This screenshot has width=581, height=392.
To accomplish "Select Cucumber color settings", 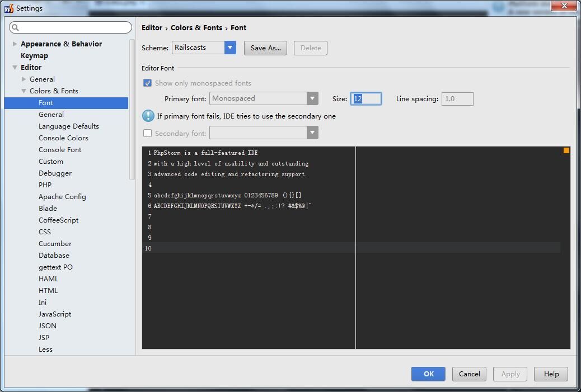I will coord(55,244).
